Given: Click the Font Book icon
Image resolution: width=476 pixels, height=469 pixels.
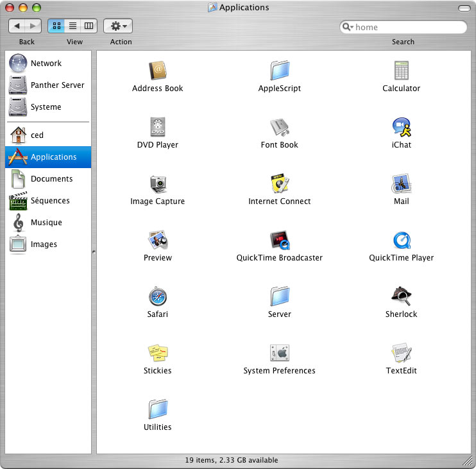Looking at the screenshot, I should tap(280, 127).
